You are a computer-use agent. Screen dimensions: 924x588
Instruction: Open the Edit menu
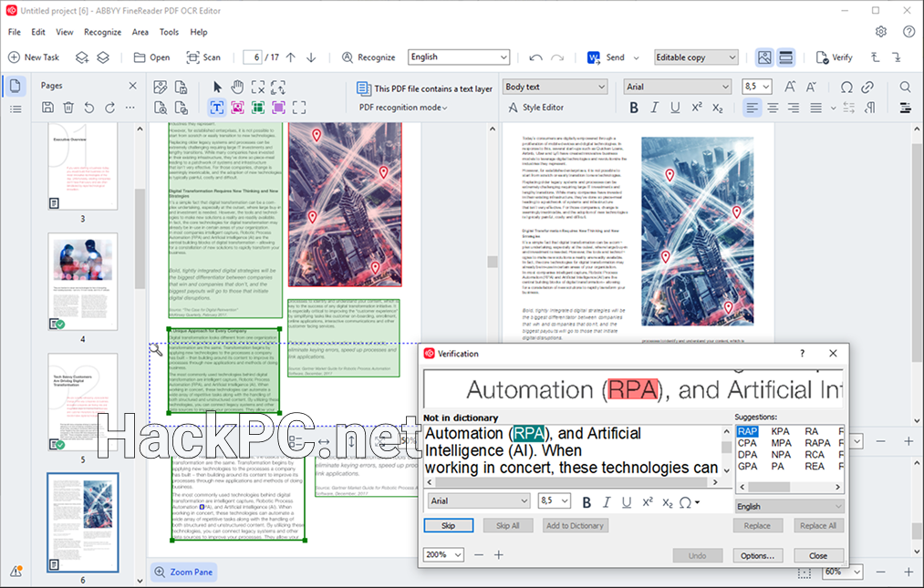[38, 32]
